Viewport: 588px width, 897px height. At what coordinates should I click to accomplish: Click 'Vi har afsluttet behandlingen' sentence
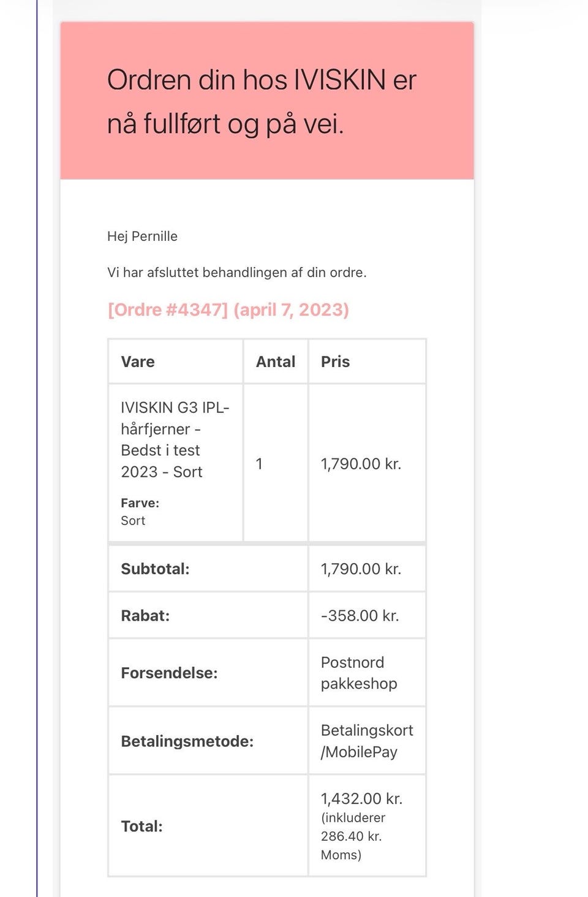236,273
